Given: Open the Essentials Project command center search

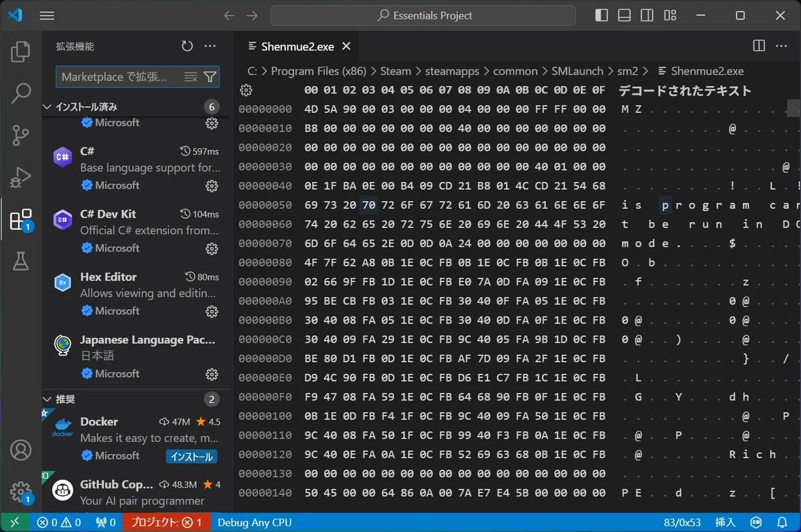Looking at the screenshot, I should pyautogui.click(x=423, y=15).
